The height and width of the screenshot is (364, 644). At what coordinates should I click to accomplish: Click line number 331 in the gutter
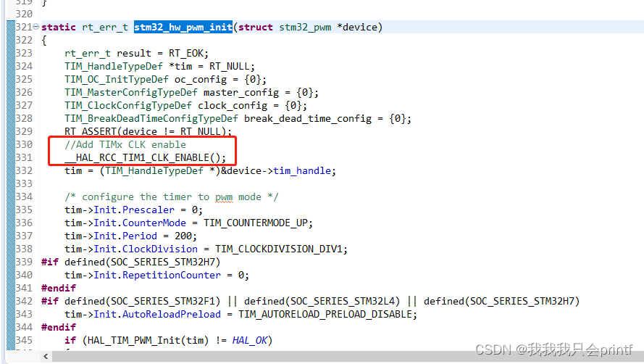click(x=24, y=157)
